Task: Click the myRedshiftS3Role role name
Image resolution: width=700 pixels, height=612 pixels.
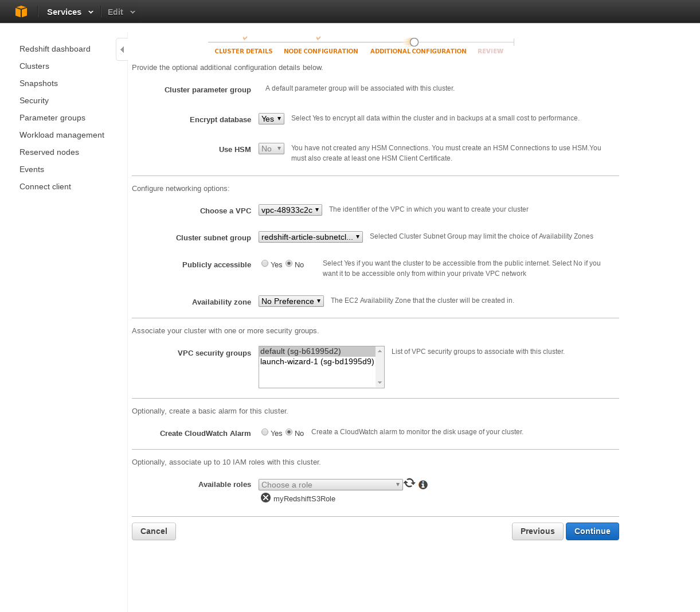Action: click(304, 498)
